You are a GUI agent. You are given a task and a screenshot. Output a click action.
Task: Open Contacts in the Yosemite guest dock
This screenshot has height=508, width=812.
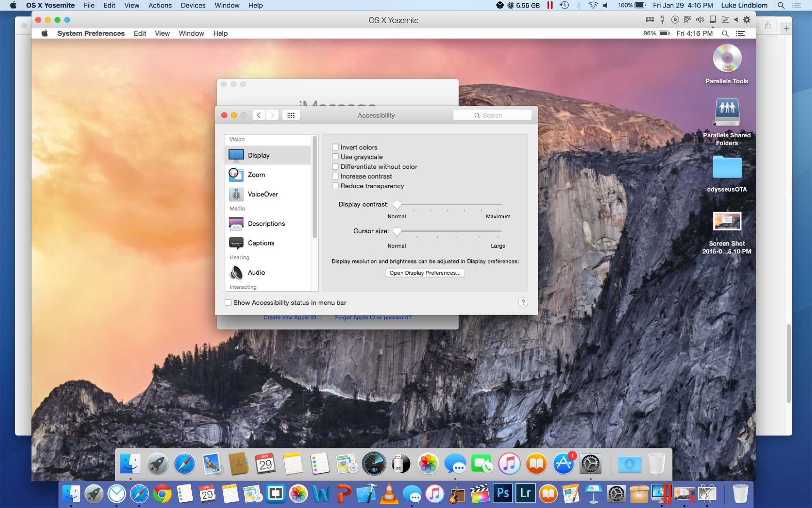(x=239, y=464)
